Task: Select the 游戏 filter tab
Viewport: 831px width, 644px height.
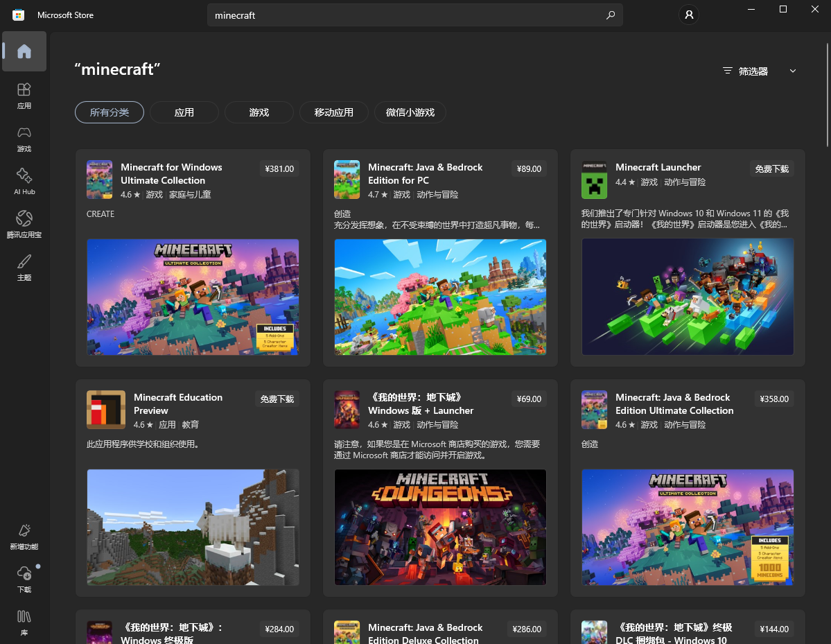Action: (259, 112)
